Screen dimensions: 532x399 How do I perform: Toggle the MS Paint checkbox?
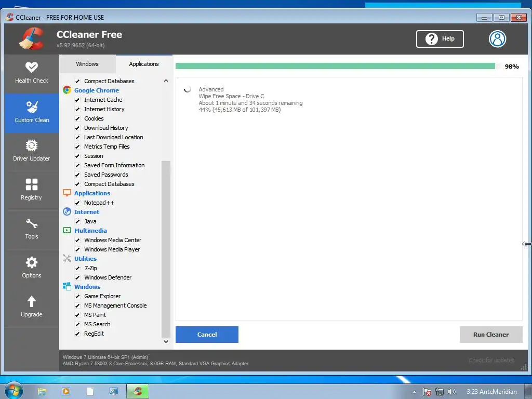77,315
